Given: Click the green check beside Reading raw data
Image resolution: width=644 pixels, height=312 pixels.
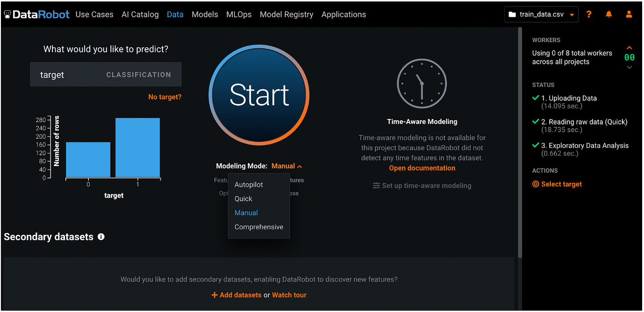Looking at the screenshot, I should click(535, 122).
